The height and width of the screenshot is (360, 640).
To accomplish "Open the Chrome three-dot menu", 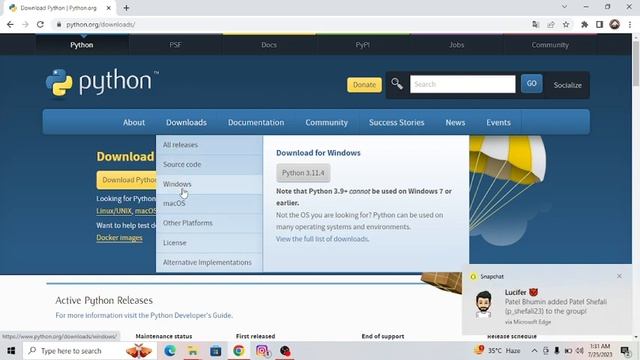I will tap(630, 24).
